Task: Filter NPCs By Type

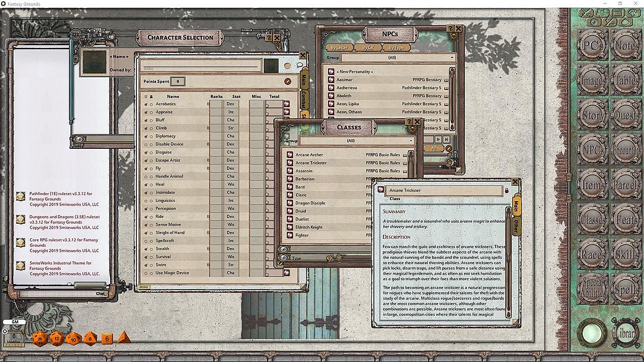Action: pyautogui.click(x=396, y=48)
